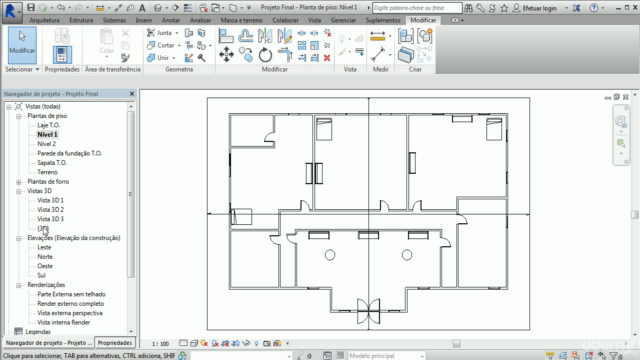Click the red X Delete tool
The width and height of the screenshot is (640, 360).
click(x=327, y=58)
